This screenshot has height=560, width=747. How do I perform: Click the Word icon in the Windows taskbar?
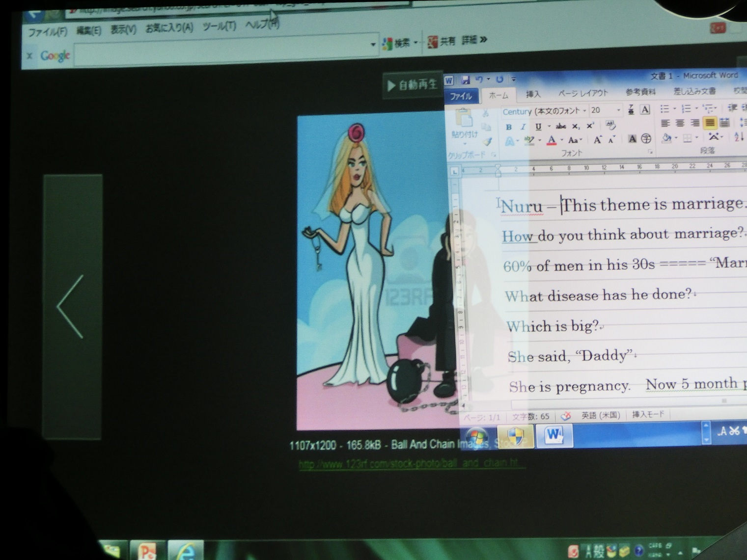pyautogui.click(x=554, y=435)
